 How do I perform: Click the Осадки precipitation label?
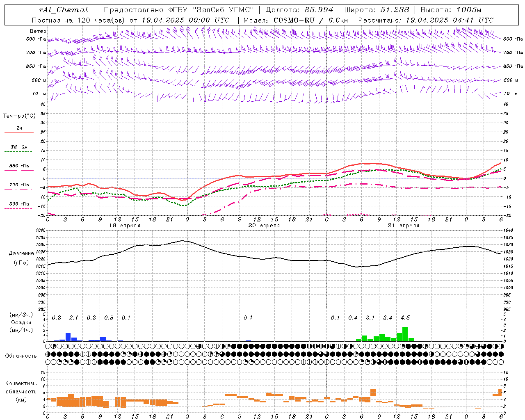pos(21,322)
